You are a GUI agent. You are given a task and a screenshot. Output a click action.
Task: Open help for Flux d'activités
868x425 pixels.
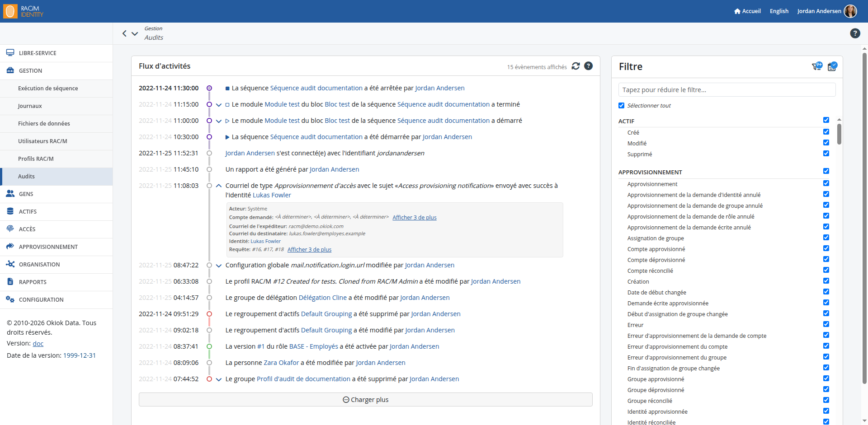pos(588,66)
